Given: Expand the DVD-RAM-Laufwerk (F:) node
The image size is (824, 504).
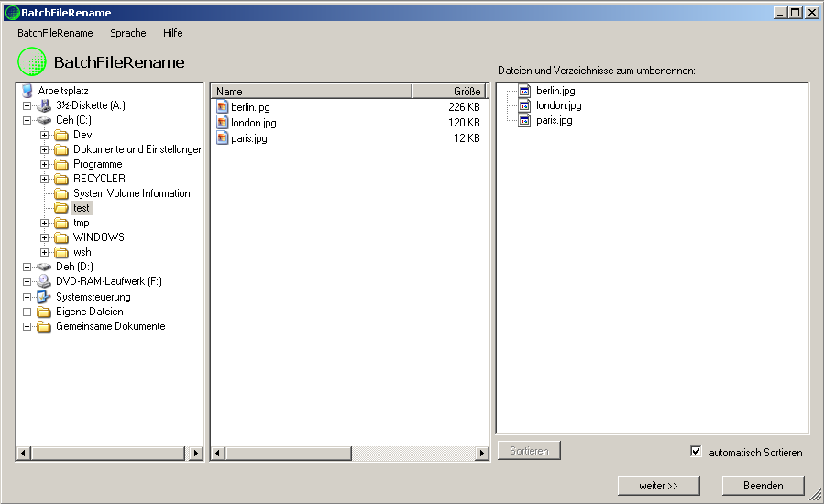Looking at the screenshot, I should pos(27,281).
